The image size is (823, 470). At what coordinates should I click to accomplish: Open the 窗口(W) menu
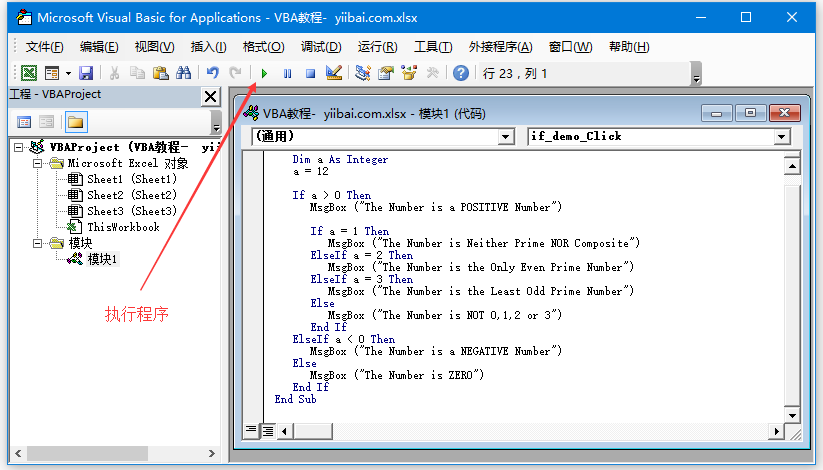pyautogui.click(x=571, y=47)
